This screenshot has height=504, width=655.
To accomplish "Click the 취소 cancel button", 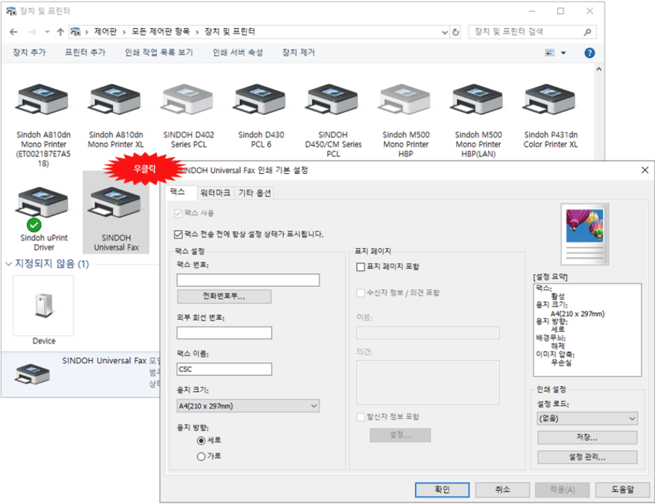I will click(x=502, y=490).
